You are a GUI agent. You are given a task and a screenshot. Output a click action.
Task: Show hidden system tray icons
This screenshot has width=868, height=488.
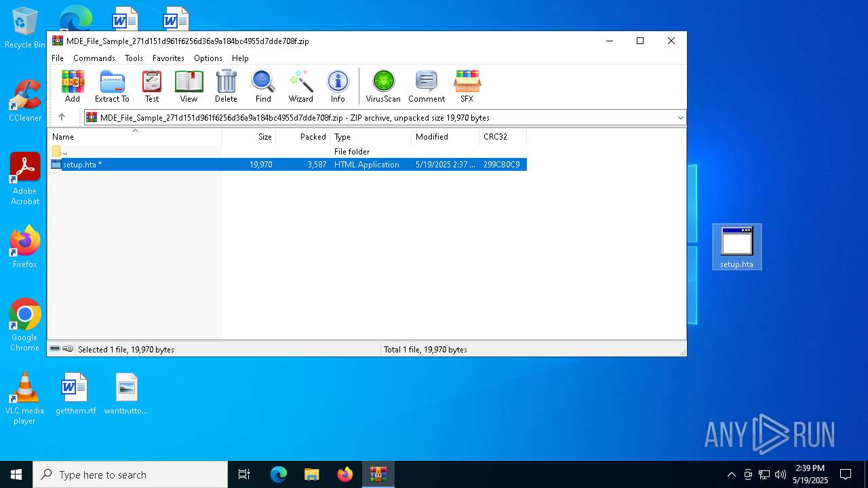[731, 474]
